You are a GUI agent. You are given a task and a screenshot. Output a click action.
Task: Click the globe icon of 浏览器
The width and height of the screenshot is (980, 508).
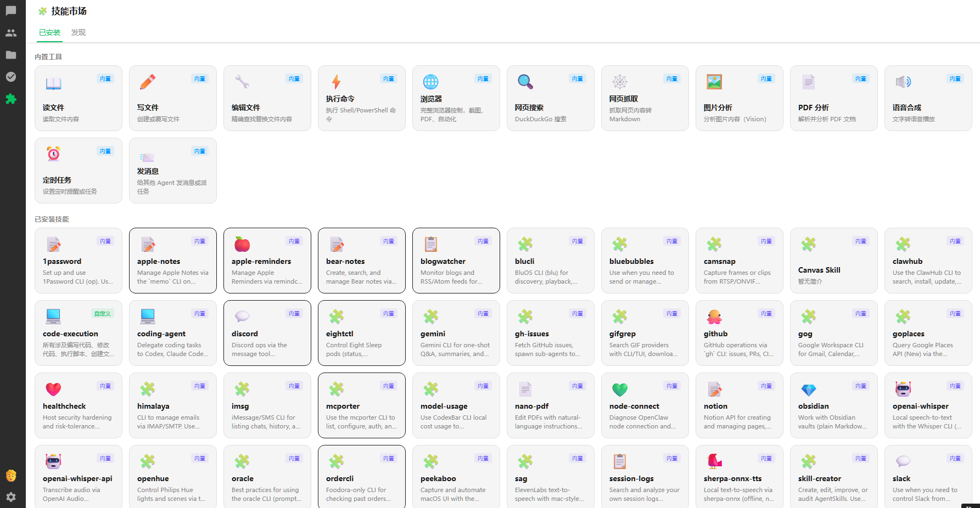point(431,82)
